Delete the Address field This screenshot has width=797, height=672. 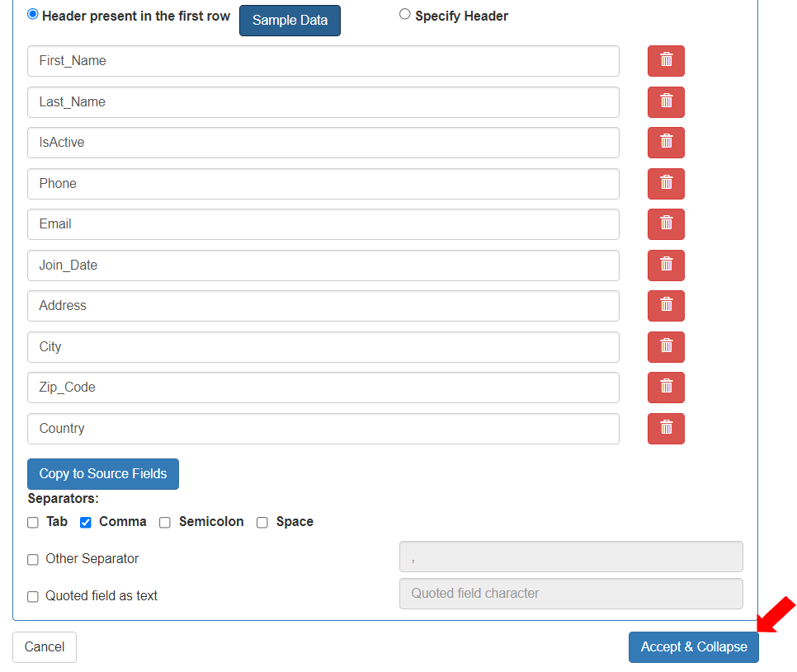pyautogui.click(x=666, y=306)
